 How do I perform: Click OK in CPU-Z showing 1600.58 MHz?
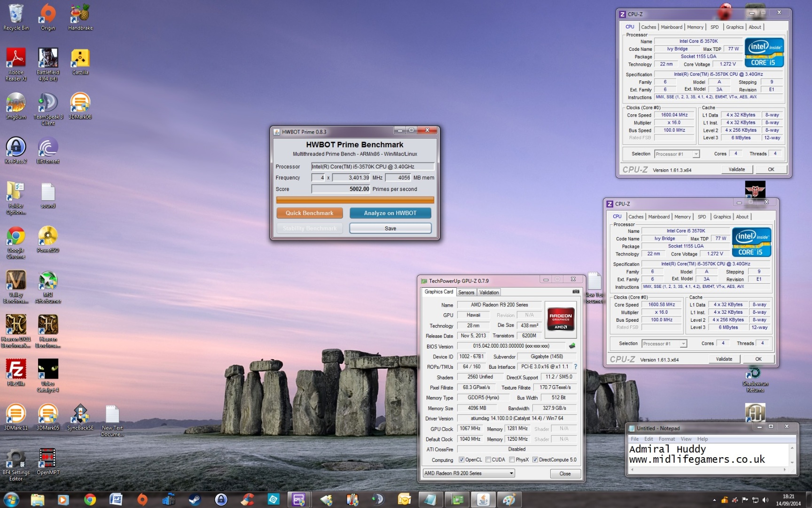(x=758, y=359)
